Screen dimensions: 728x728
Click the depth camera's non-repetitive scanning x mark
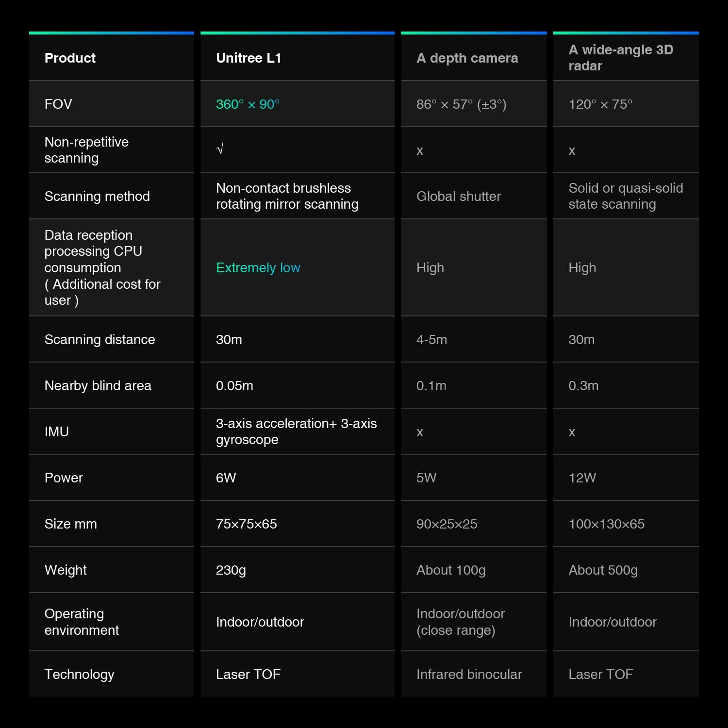420,151
